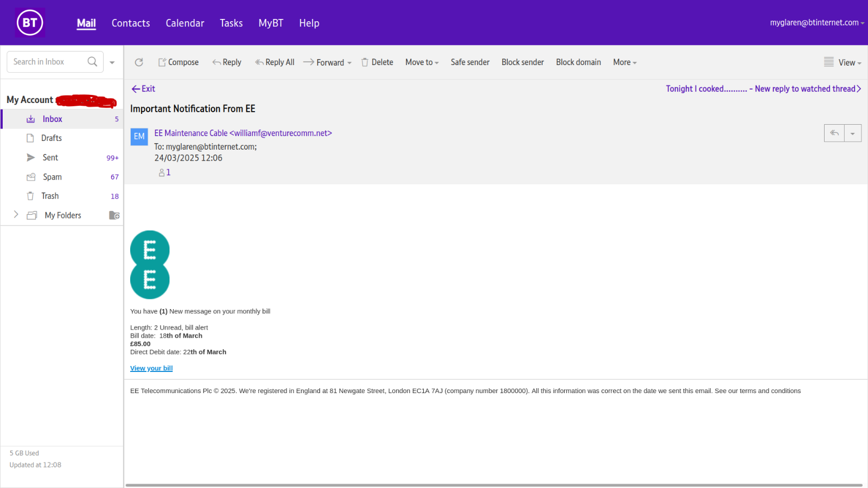Open search options dropdown arrow
Viewport: 868px width, 488px height.
coord(112,62)
